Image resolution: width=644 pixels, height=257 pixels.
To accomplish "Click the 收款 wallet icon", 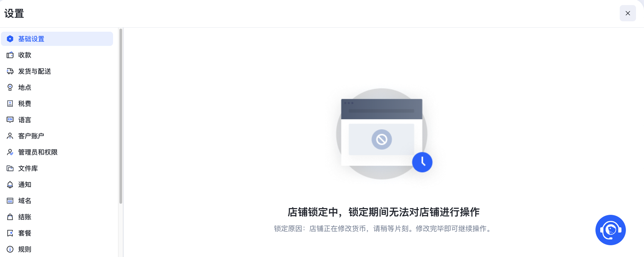I will (x=10, y=55).
